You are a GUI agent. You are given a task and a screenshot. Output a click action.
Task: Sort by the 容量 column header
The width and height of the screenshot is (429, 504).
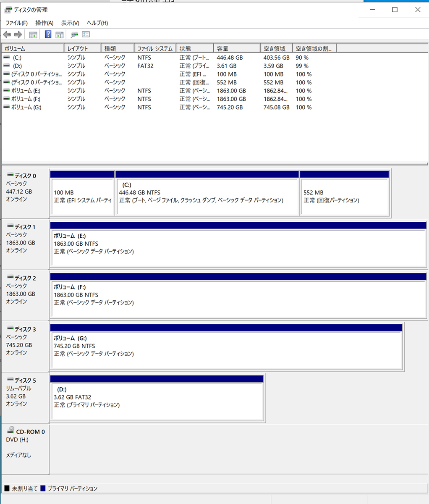(x=237, y=49)
